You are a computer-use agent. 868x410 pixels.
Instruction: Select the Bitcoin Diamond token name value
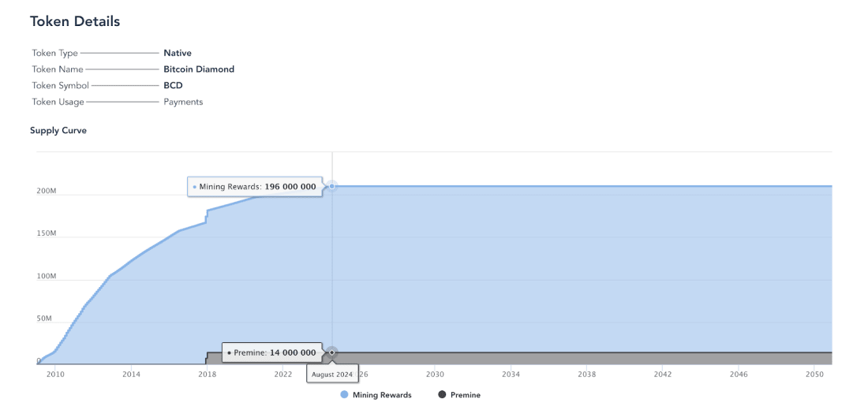point(199,69)
